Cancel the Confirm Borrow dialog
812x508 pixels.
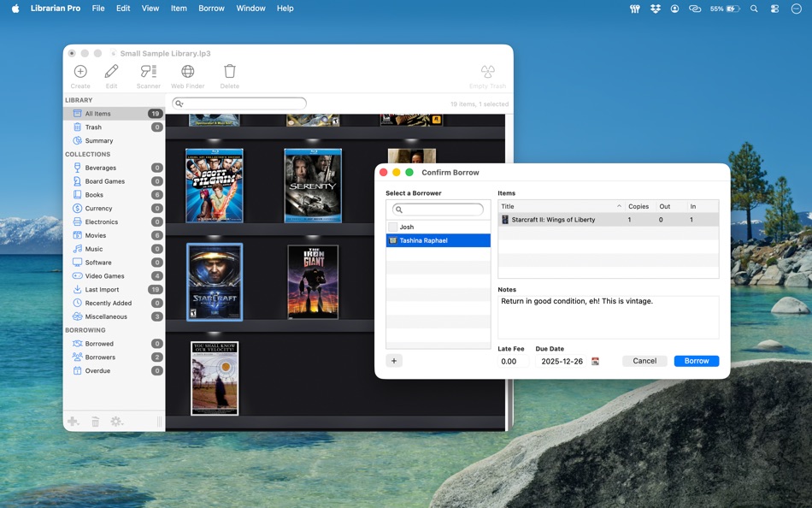coord(644,361)
